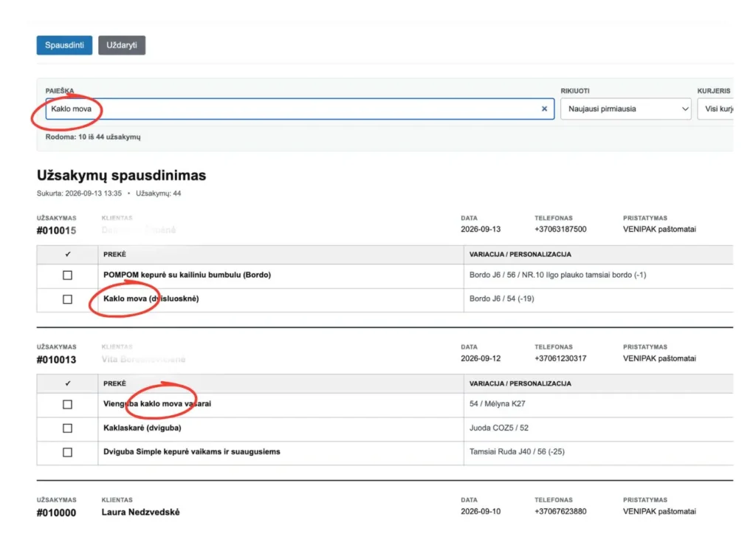The width and height of the screenshot is (756, 540).
Task: Tick the Dviguba Simple kepurė checkbox
Action: [67, 452]
